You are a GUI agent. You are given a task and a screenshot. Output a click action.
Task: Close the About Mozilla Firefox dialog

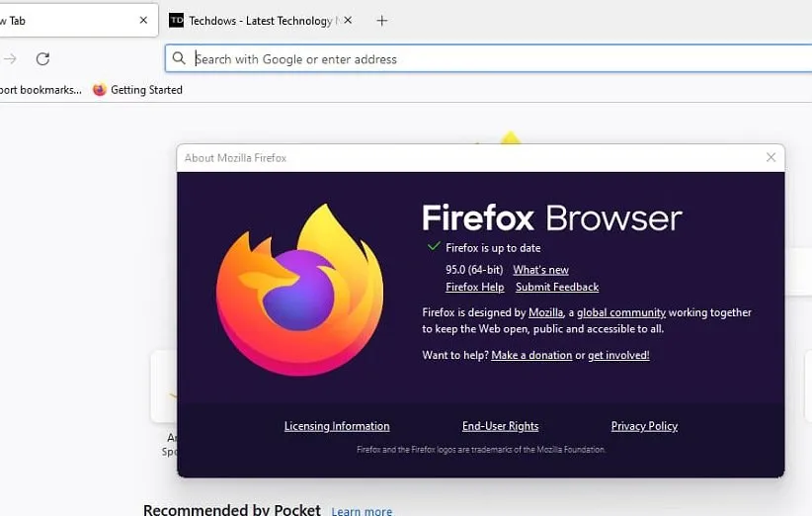771,157
